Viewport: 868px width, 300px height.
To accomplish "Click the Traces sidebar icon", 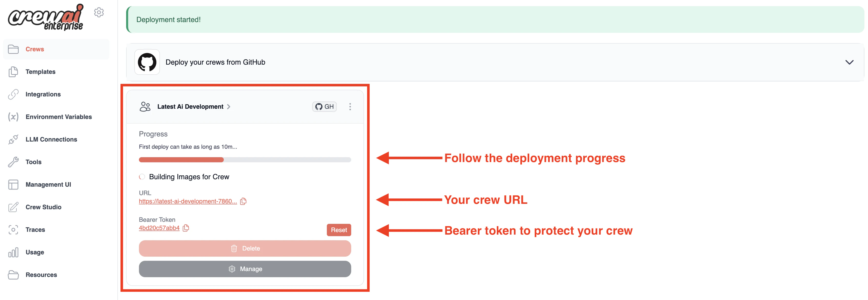I will (x=13, y=229).
